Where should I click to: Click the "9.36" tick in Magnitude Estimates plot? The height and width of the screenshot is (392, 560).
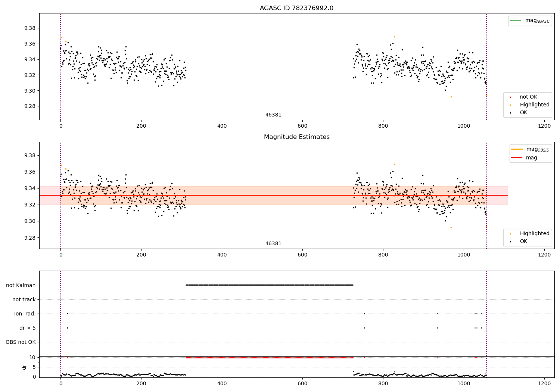pyautogui.click(x=29, y=172)
